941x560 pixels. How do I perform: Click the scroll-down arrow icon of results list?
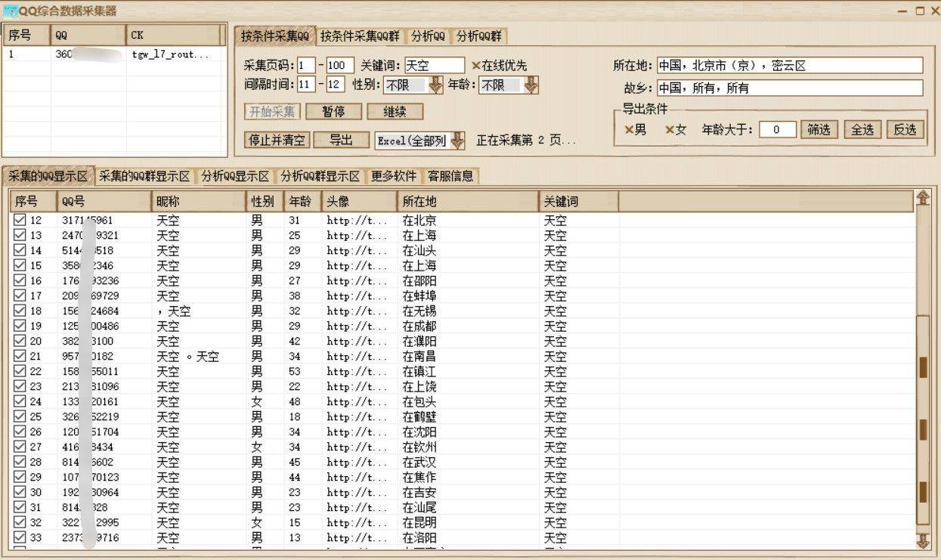tap(922, 541)
